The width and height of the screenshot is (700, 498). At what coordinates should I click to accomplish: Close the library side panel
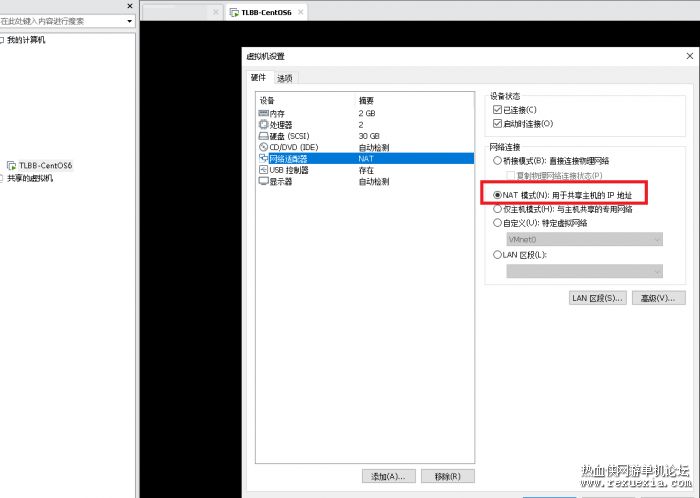[x=130, y=6]
